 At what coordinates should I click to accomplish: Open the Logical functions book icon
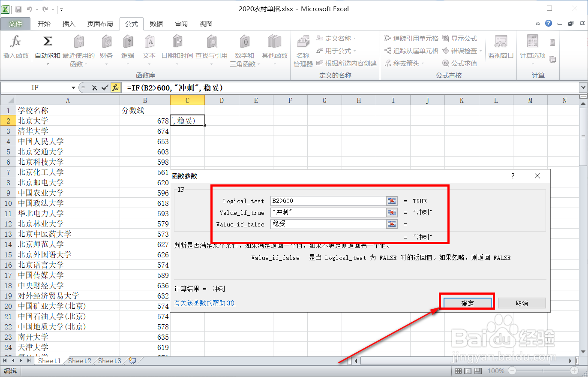pyautogui.click(x=128, y=42)
